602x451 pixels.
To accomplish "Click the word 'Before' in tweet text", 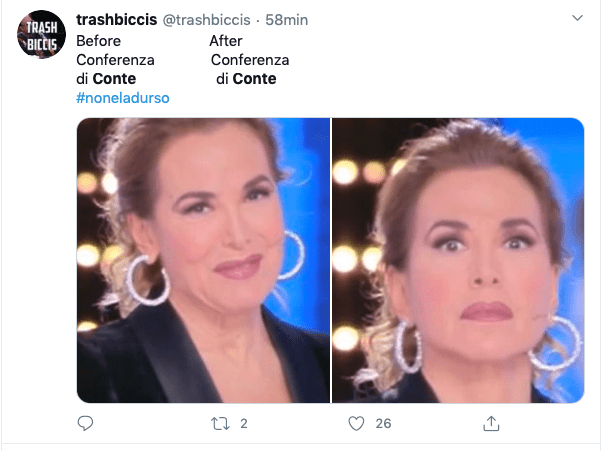I will pyautogui.click(x=99, y=41).
